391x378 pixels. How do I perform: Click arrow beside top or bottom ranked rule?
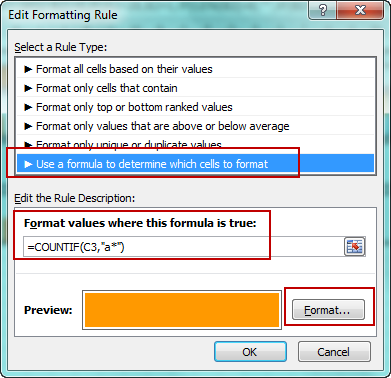pyautogui.click(x=28, y=107)
